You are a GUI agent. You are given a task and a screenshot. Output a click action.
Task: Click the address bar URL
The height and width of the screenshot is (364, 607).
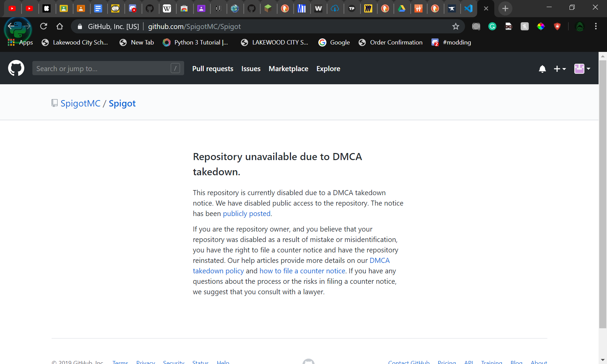point(194,26)
